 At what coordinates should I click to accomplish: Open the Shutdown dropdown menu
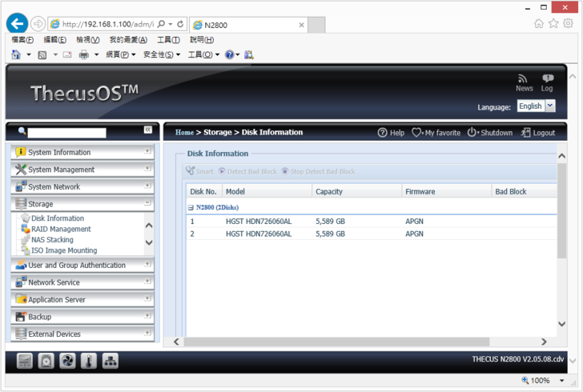click(x=489, y=133)
